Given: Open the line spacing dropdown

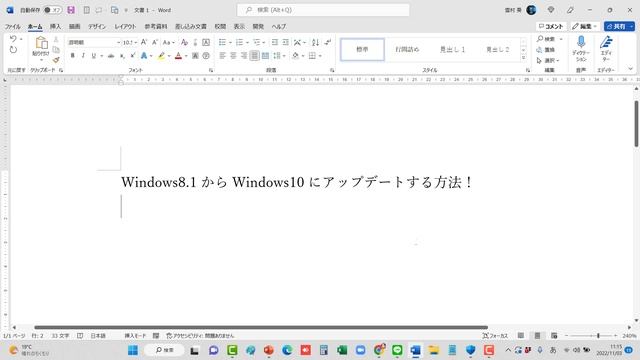Looking at the screenshot, I should pyautogui.click(x=279, y=56).
